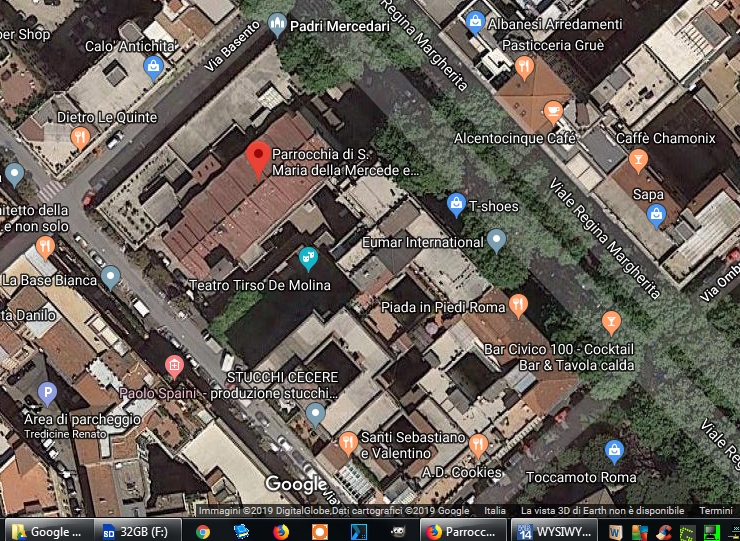Switch to the Parrocc... Firefox taskbar window

tap(462, 532)
